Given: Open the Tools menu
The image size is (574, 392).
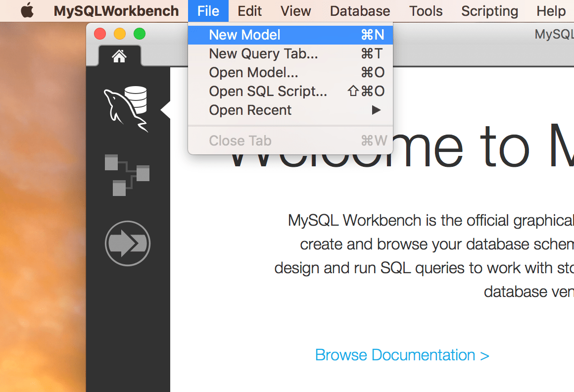Looking at the screenshot, I should click(426, 11).
